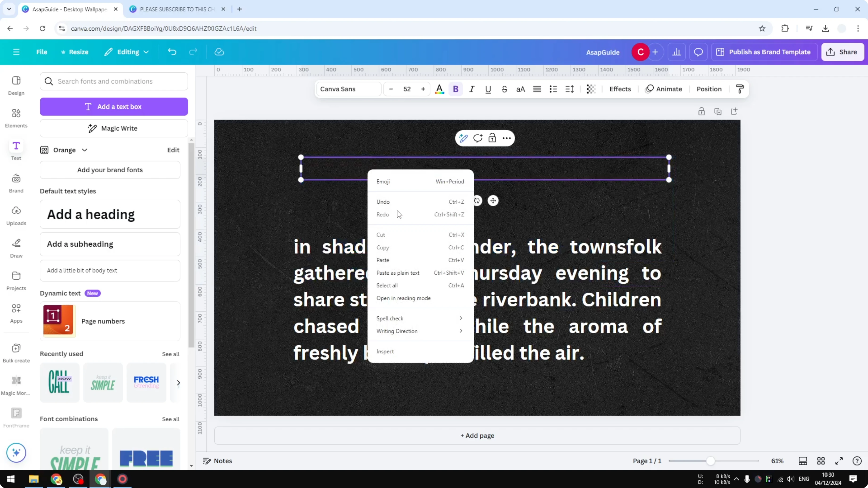Click the duplicate page icon above canvas

pos(718,111)
